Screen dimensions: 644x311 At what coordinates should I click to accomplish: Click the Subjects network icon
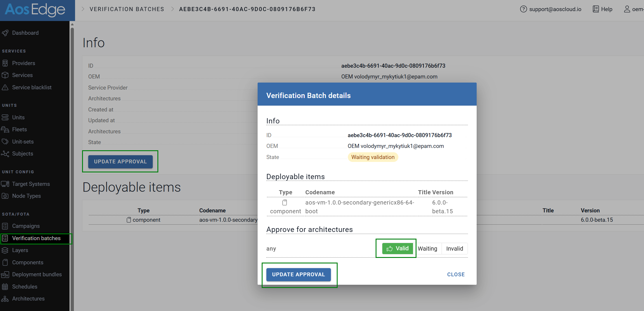click(5, 153)
